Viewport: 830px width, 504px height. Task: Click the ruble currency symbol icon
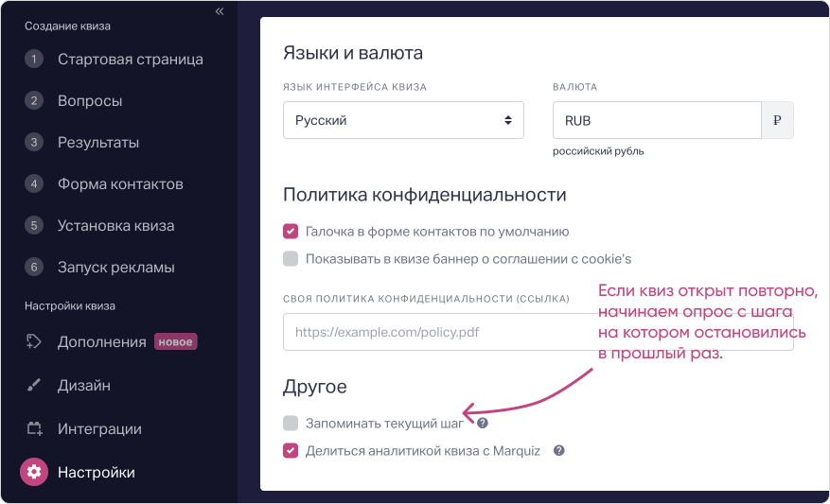777,121
